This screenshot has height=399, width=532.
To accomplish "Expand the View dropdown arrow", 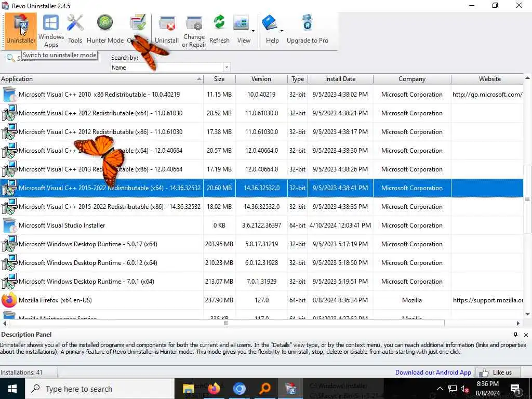I will (253, 31).
